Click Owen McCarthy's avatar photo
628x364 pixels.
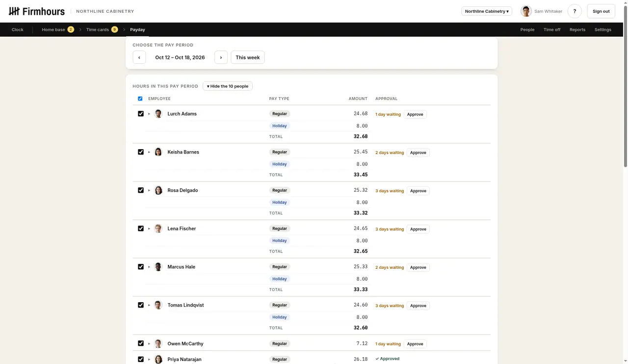pos(158,344)
